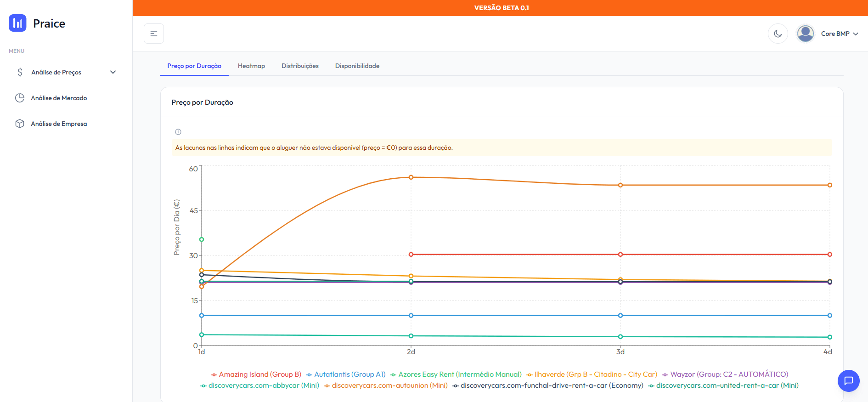The height and width of the screenshot is (402, 868).
Task: Toggle the sidebar with the hamburger button
Action: 154,34
